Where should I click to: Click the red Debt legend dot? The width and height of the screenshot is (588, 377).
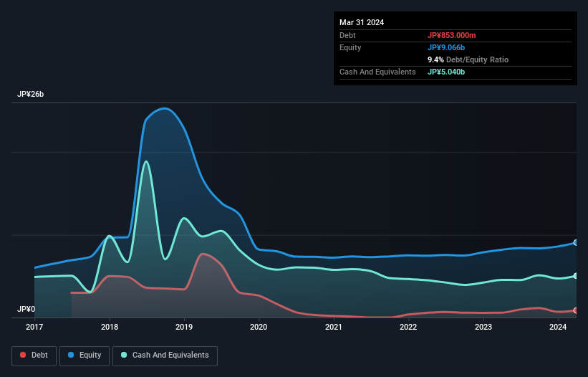(x=23, y=355)
